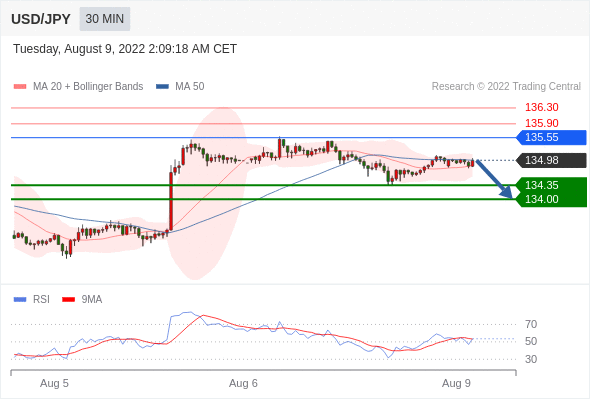590x400 pixels.
Task: Click the RSI 70 level label
Action: point(531,324)
